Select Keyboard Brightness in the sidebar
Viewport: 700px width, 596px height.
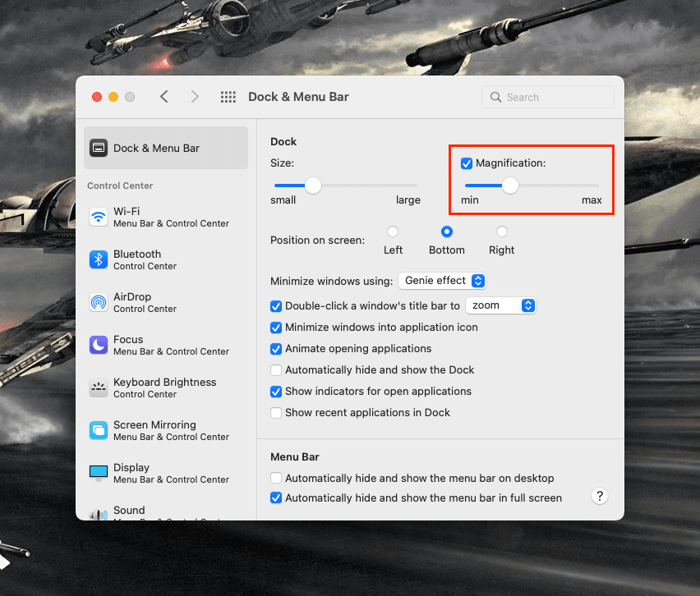pyautogui.click(x=166, y=388)
